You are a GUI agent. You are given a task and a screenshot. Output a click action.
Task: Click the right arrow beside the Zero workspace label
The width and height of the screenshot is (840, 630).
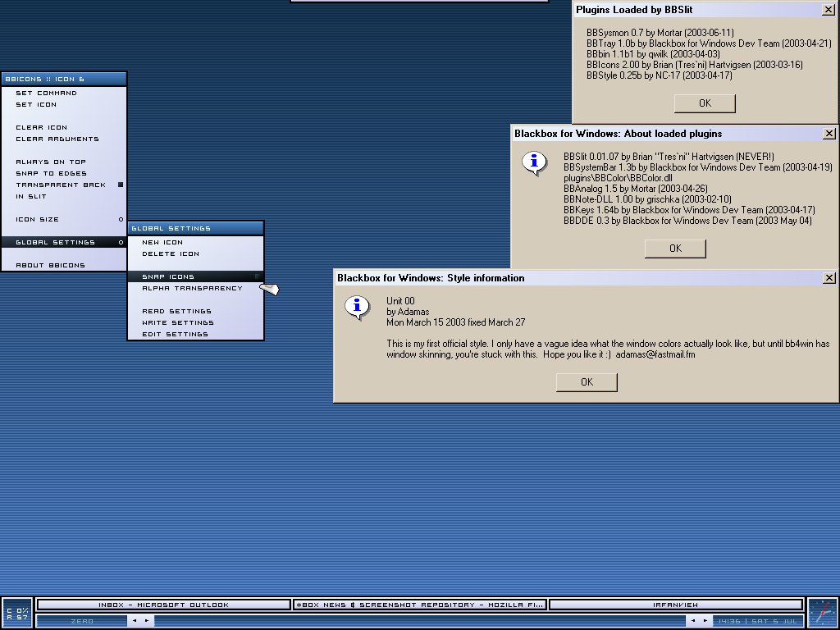(x=147, y=621)
